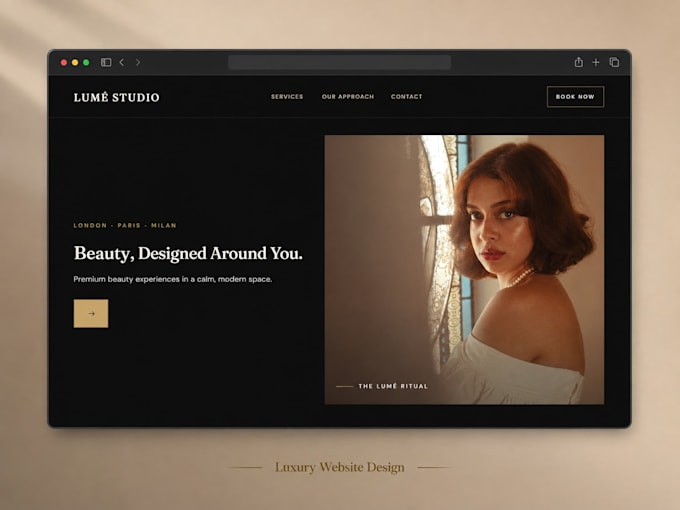Show tab overview icon
Viewport: 680px width, 510px height.
point(614,62)
